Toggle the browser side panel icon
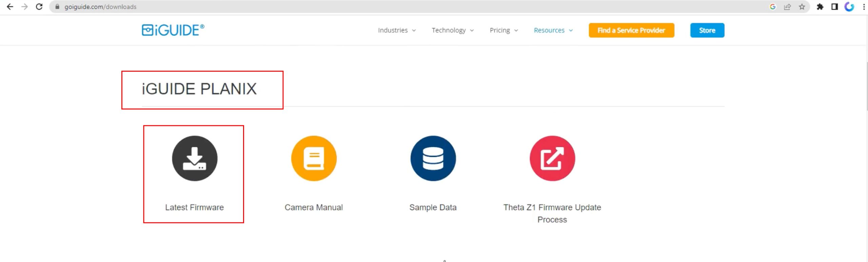The height and width of the screenshot is (262, 868). click(834, 7)
